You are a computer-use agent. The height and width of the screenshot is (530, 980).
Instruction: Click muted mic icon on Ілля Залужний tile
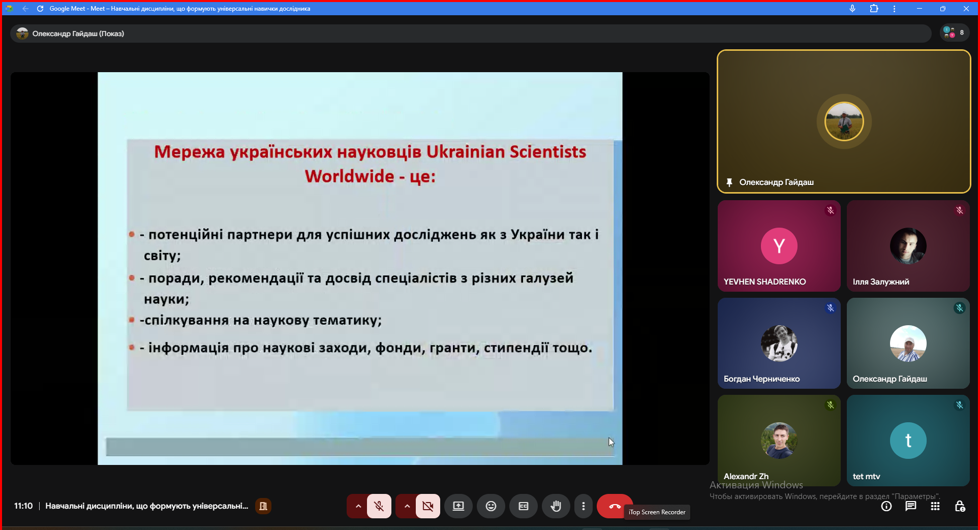coord(960,210)
